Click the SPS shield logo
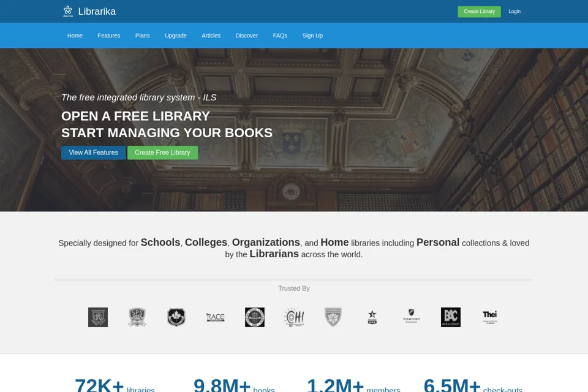588x392 pixels. coord(137,317)
